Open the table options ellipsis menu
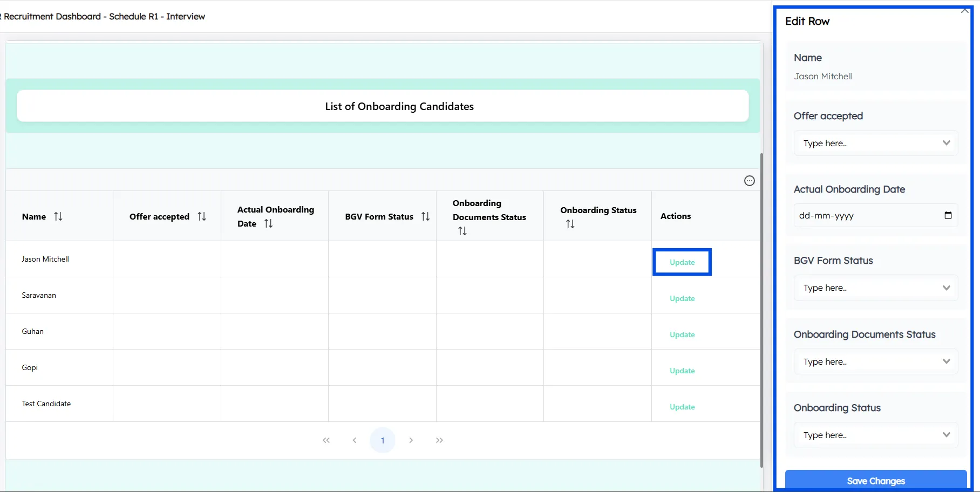This screenshot has height=492, width=980. click(x=749, y=180)
